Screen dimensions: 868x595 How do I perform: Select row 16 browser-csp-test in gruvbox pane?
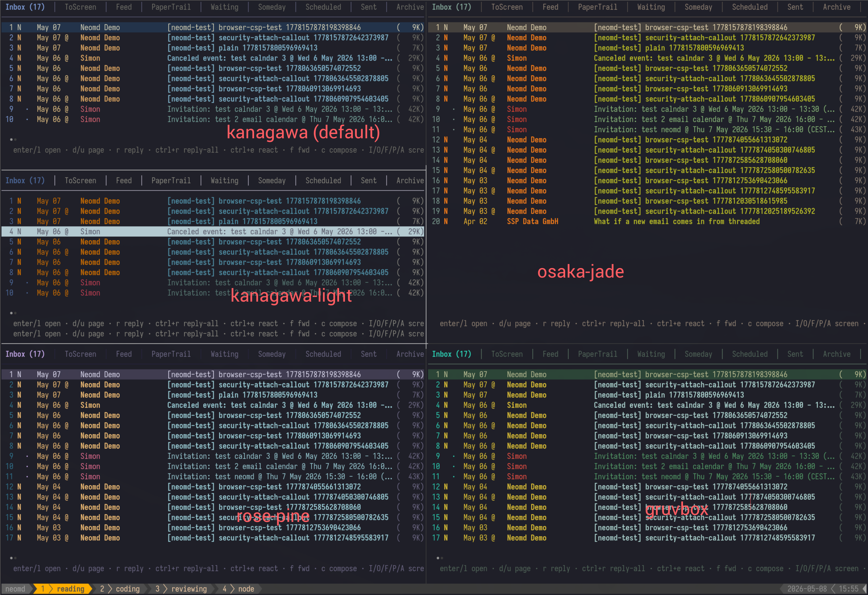(x=647, y=528)
